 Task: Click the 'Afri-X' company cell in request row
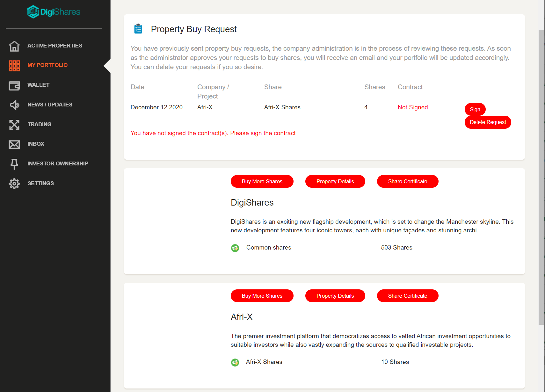click(x=205, y=107)
